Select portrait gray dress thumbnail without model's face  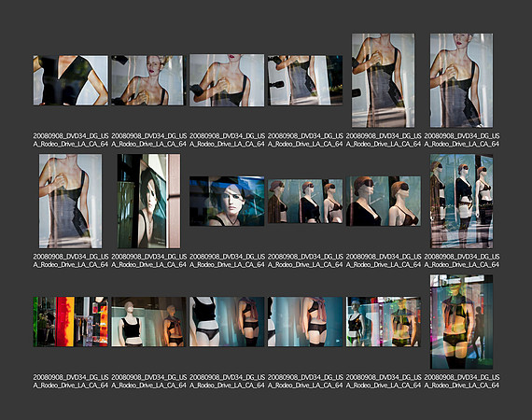click(383, 80)
